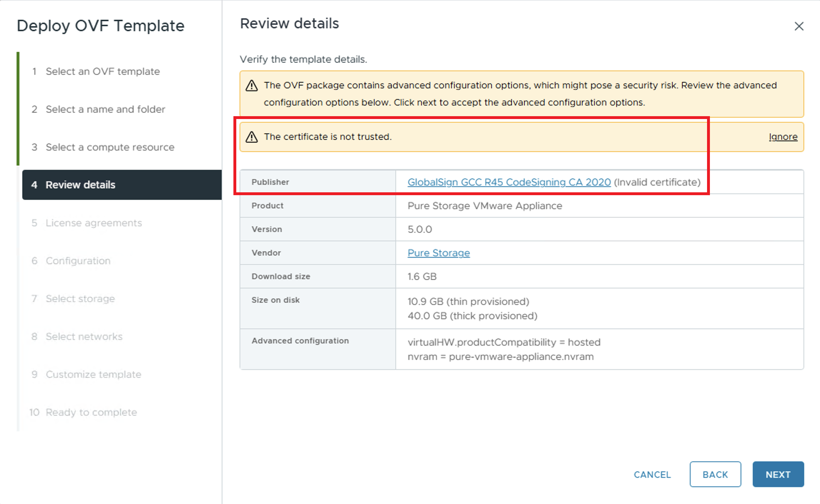
Task: Open the Configuration step
Action: (78, 261)
